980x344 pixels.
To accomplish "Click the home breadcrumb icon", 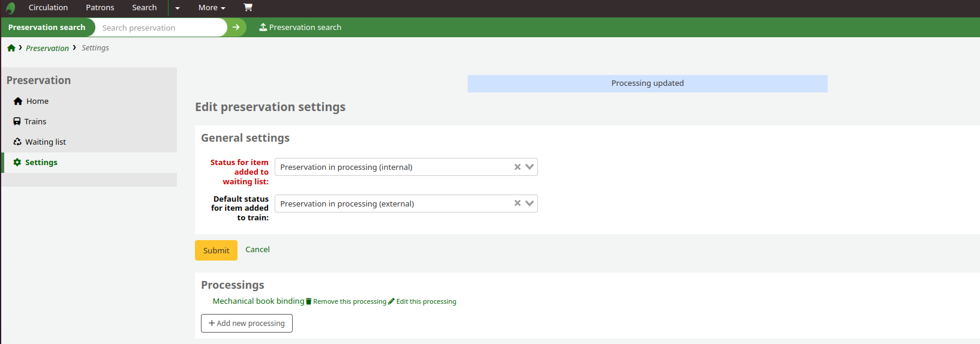I will (11, 48).
